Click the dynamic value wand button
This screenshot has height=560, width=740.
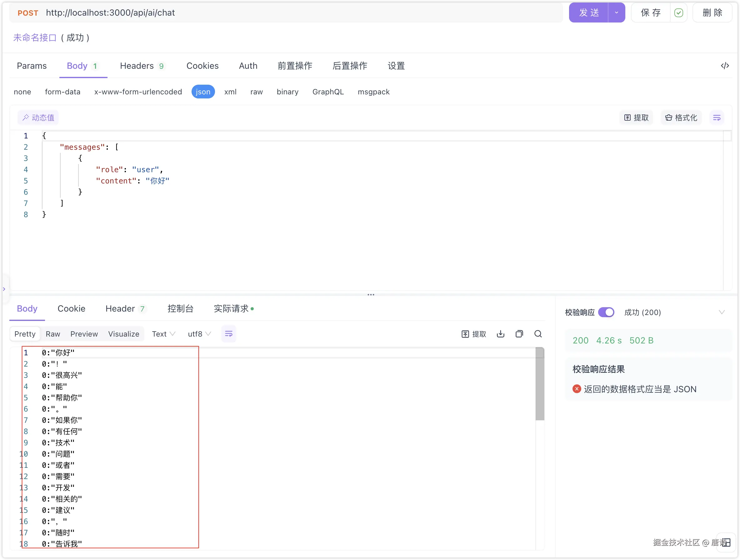pos(38,118)
